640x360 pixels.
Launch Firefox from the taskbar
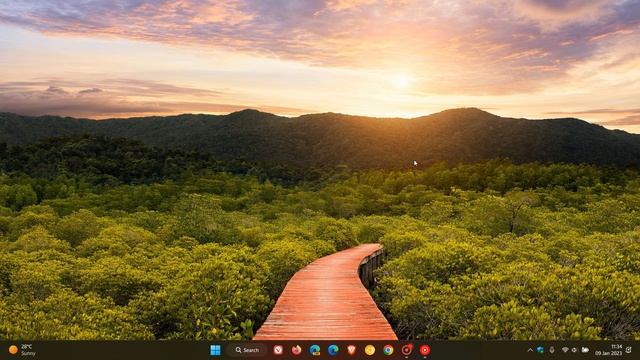(x=297, y=350)
